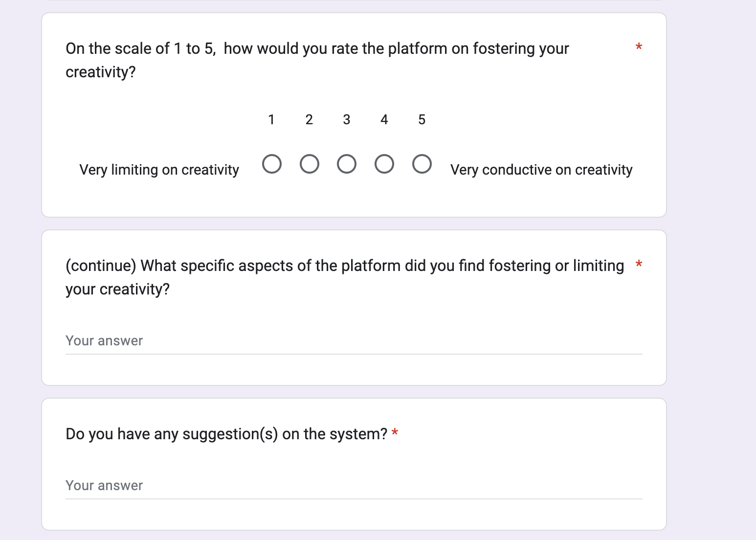The image size is (756, 540).
Task: Click the "Very conductive on creativity" label
Action: click(541, 170)
